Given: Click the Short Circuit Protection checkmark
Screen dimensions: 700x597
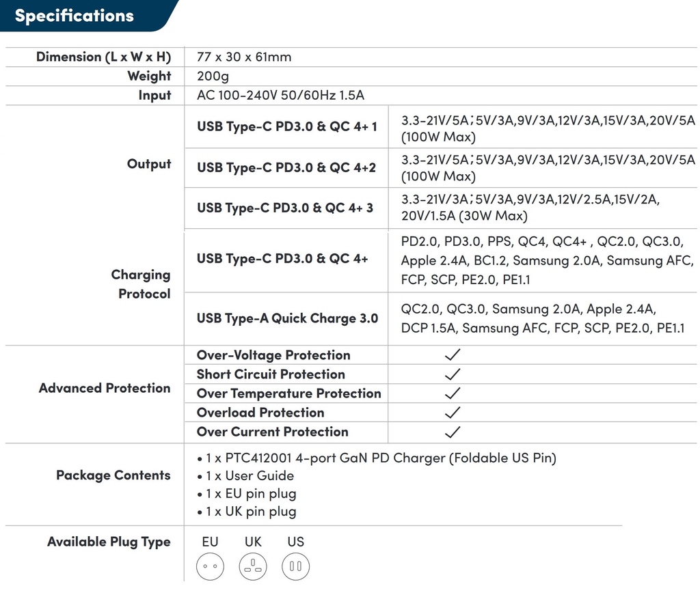Looking at the screenshot, I should pos(453,374).
